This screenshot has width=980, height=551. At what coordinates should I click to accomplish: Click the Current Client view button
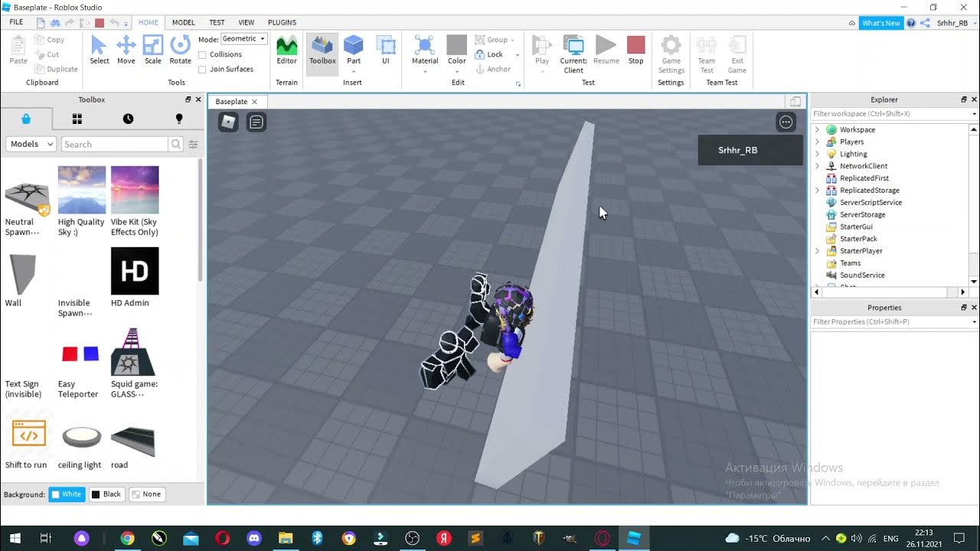(573, 54)
